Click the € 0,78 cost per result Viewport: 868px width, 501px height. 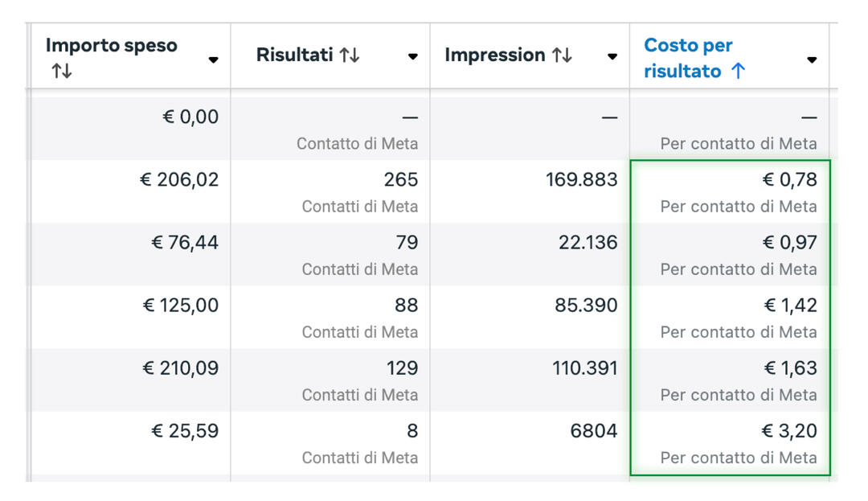click(x=789, y=180)
